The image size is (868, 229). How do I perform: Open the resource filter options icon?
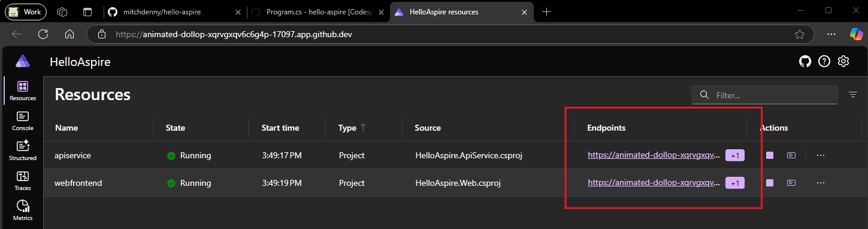pos(853,95)
